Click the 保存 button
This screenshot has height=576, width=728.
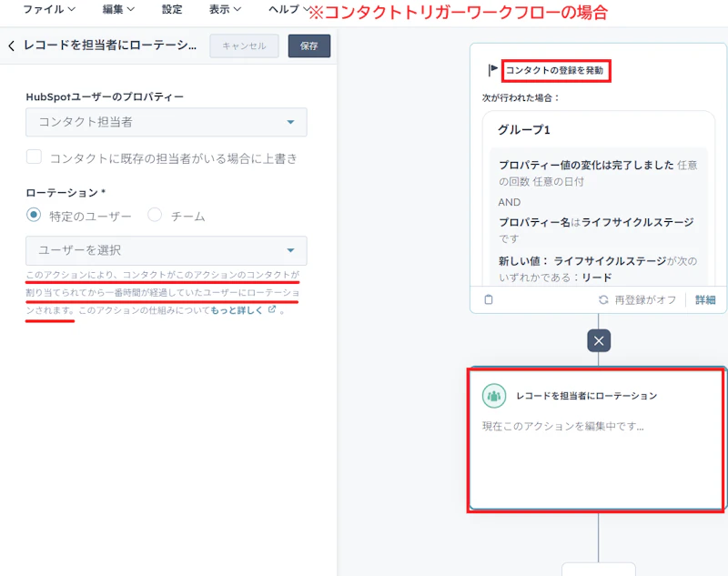309,45
